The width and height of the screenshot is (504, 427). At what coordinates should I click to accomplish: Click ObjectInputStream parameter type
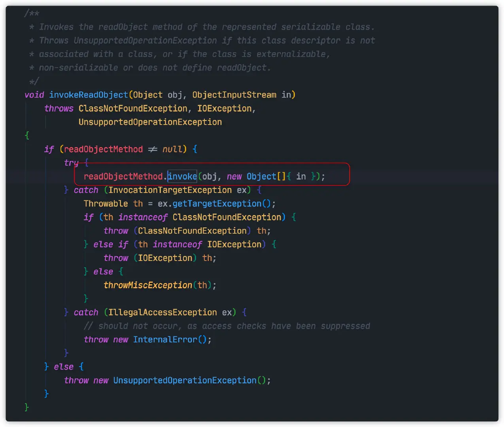(x=234, y=95)
